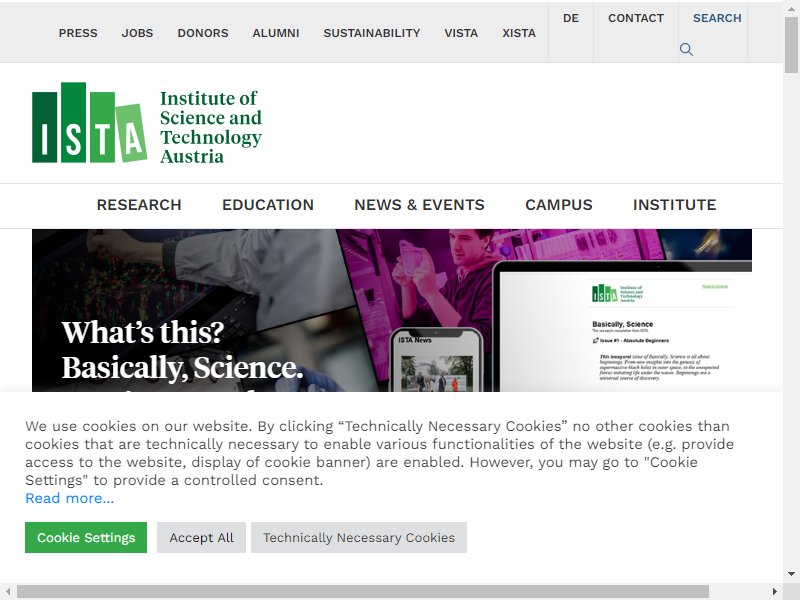This screenshot has height=600, width=800.
Task: Visit the XISTA link
Action: pos(519,33)
